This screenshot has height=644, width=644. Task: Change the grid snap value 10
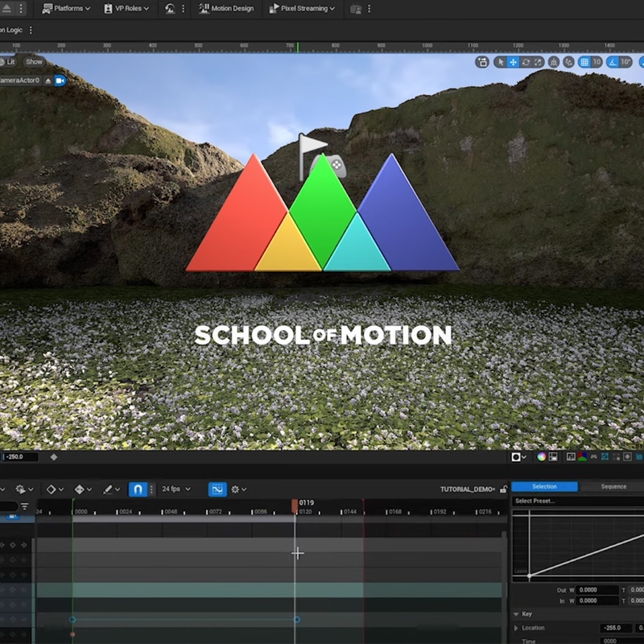(597, 62)
